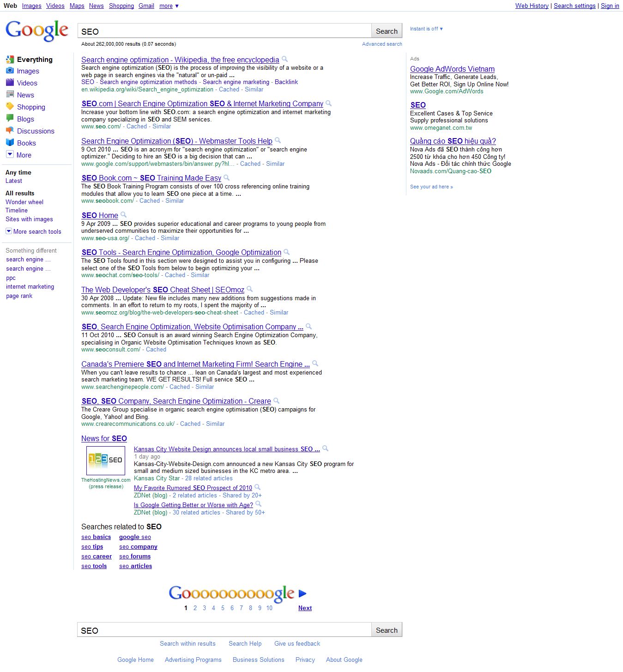Open the 'more' dropdown in top navigation

169,6
